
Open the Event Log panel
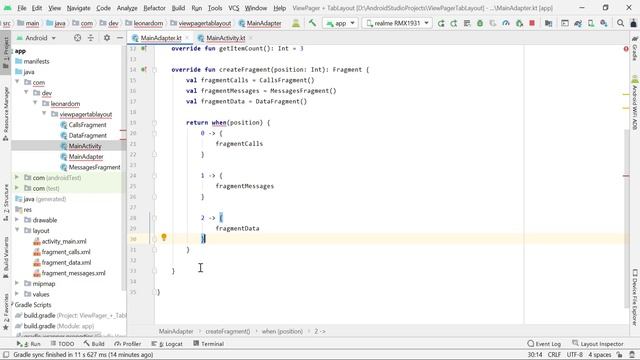click(544, 344)
